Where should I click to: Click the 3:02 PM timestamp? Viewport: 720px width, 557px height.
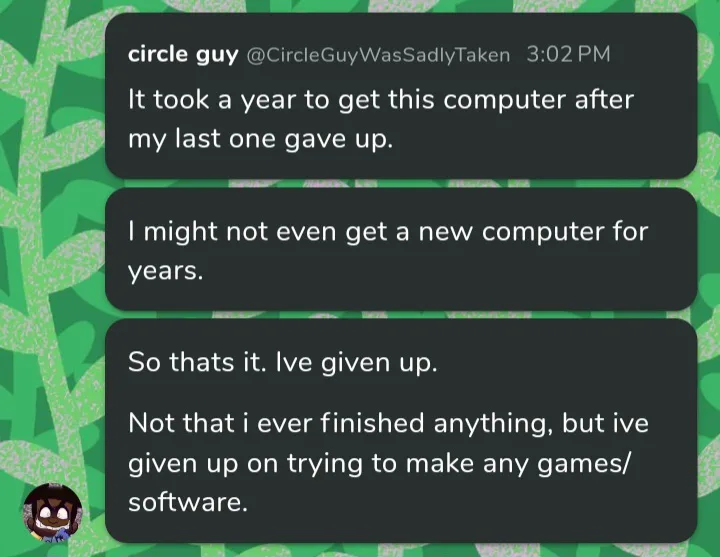(567, 54)
